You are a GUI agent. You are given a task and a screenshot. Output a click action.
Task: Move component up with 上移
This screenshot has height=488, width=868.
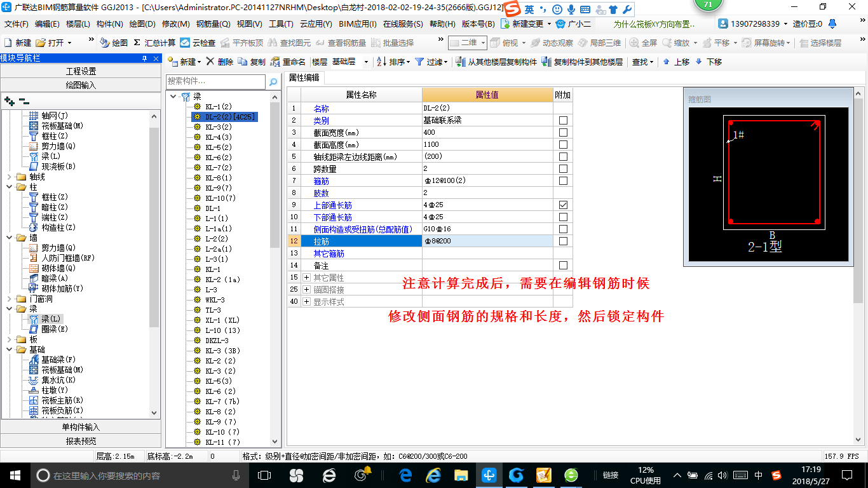pos(676,62)
